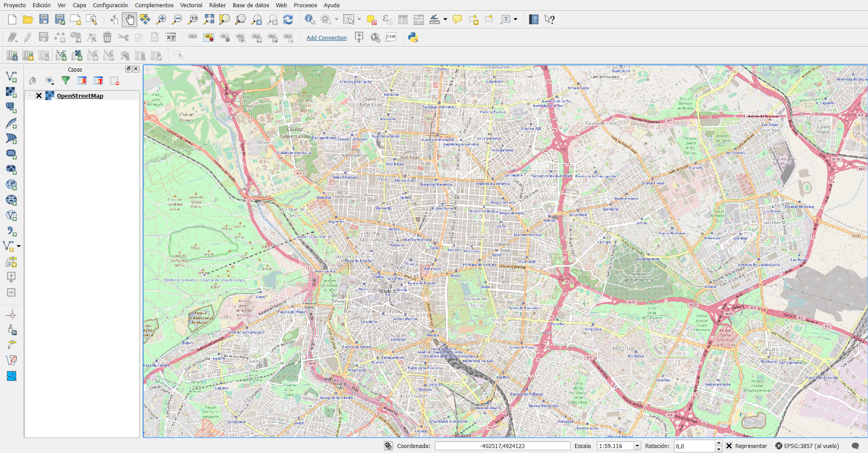Viewport: 868px width, 453px height.
Task: Click the Remove Layer icon in Capas panel
Action: pyautogui.click(x=114, y=81)
